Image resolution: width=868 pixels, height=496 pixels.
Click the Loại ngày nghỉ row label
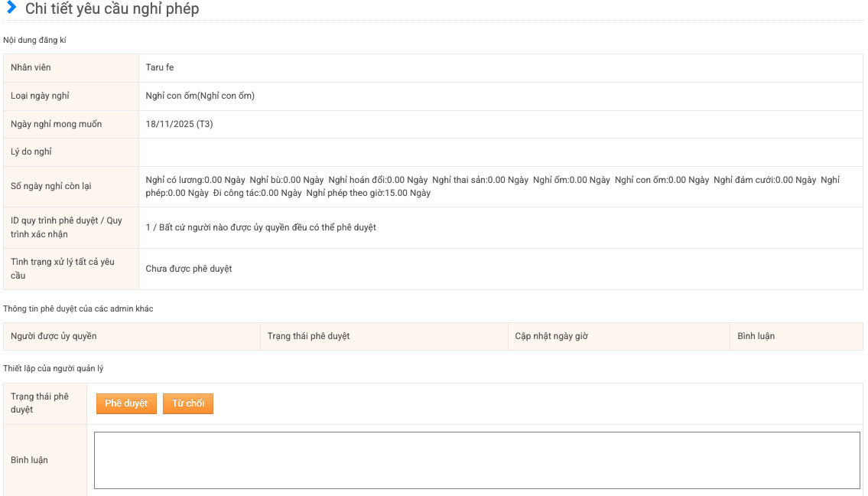click(40, 96)
